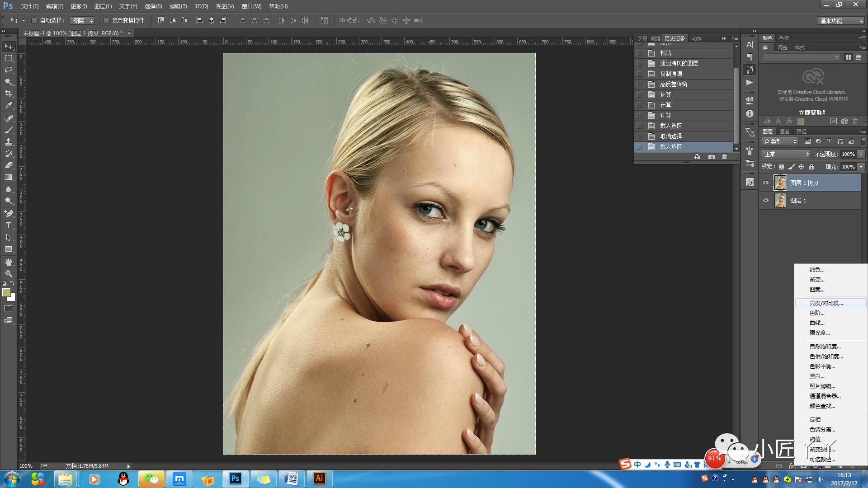Select the Magic Wand tool
The image size is (868, 488).
(9, 82)
